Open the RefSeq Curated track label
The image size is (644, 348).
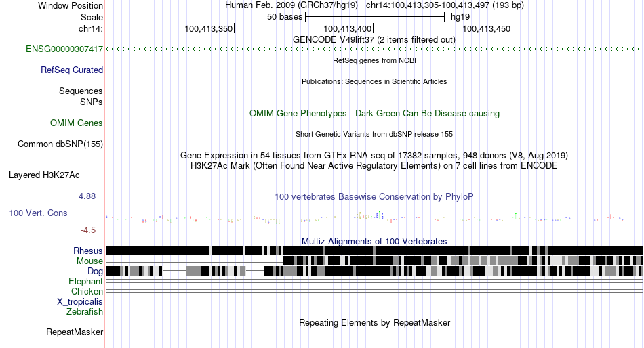coord(72,70)
